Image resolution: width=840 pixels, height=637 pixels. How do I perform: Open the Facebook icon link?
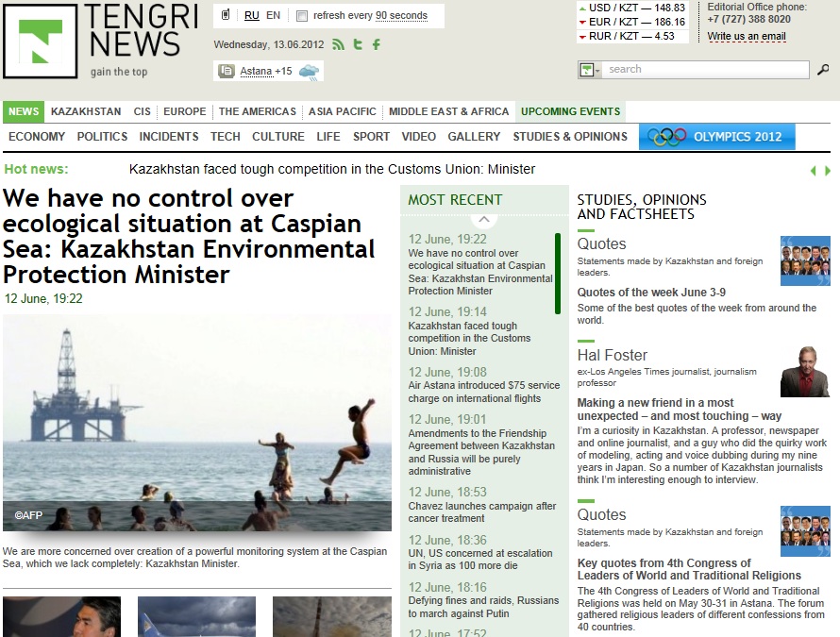[x=377, y=44]
